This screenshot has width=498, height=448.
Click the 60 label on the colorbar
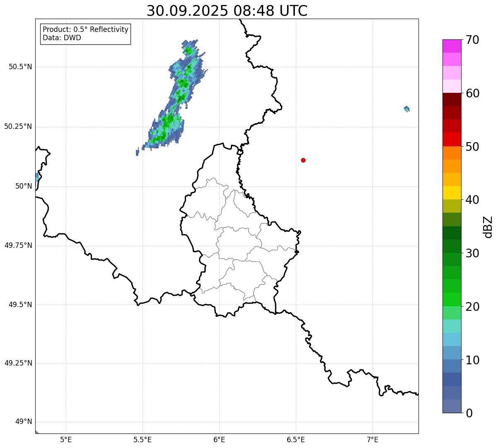point(472,93)
